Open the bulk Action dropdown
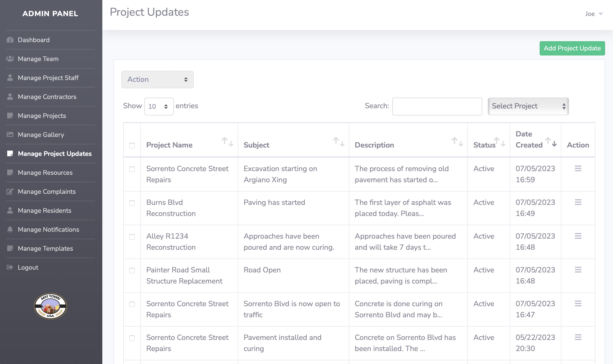613x364 pixels. pos(157,80)
